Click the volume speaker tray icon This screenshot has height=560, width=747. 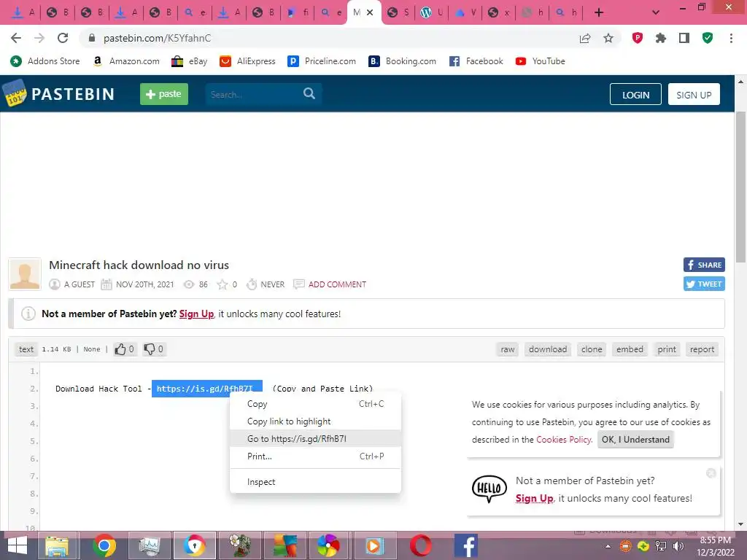(678, 546)
